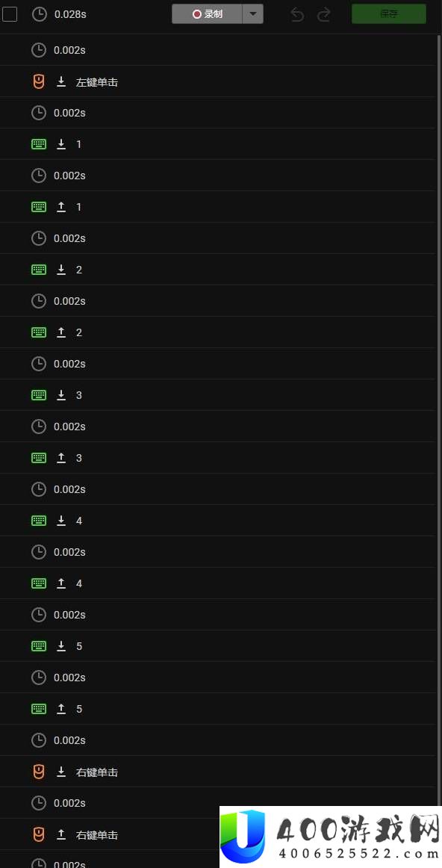
Task: Select the 右键单击 release event row
Action: click(217, 834)
